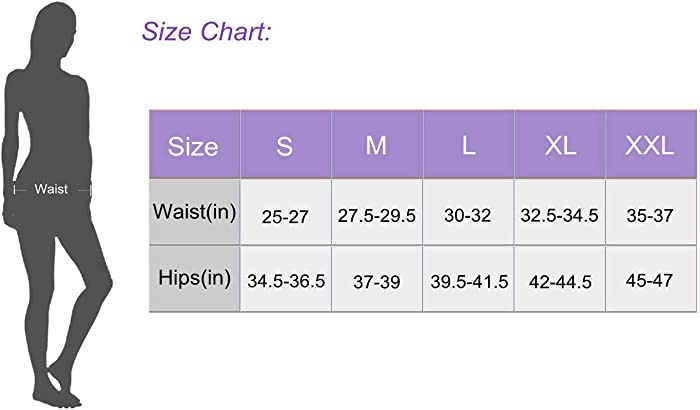Click the 27.5-29.5 waist cell
Viewport: 700px width, 410px height.
[377, 212]
